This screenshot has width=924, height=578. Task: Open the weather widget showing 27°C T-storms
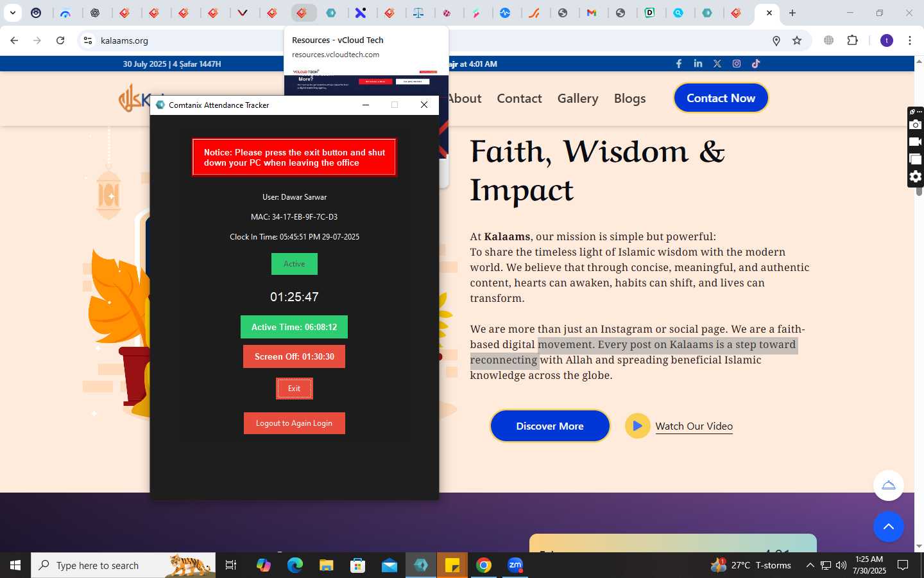pos(751,565)
